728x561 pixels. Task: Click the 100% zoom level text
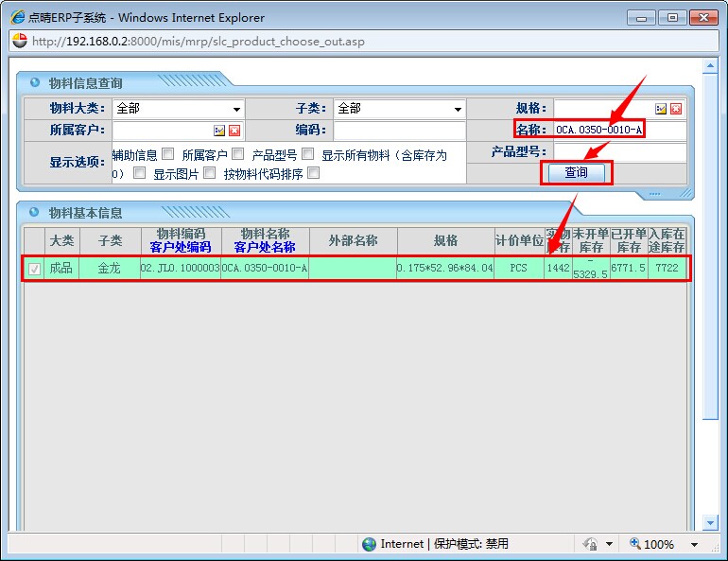[659, 544]
